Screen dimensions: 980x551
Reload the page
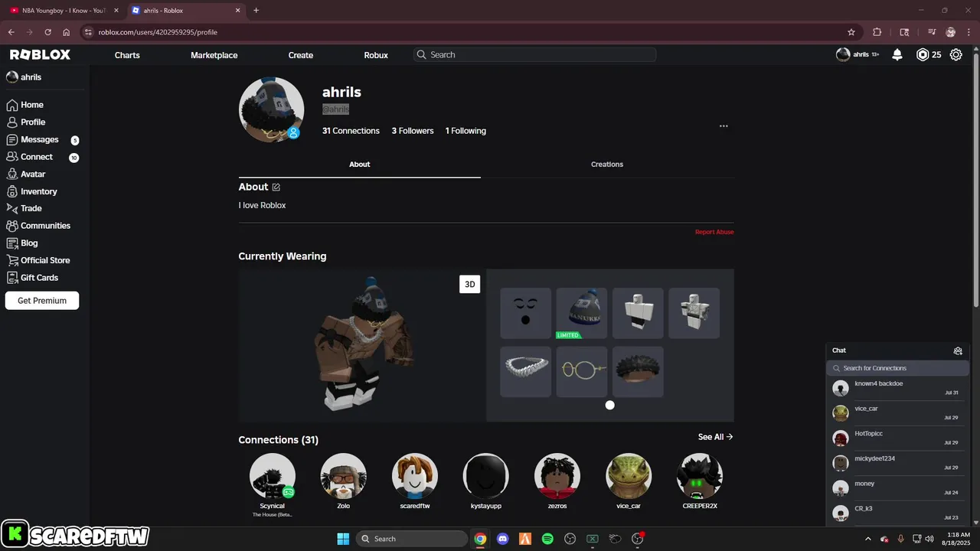click(x=47, y=32)
